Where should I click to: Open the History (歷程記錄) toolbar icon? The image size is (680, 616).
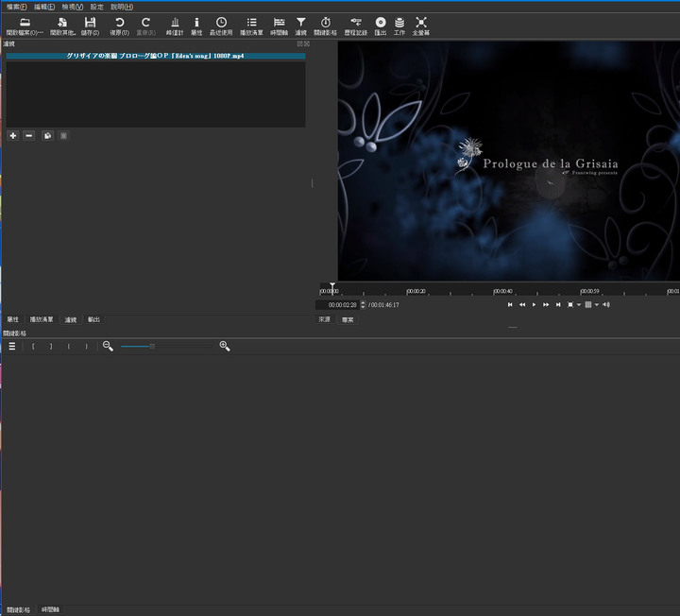[356, 26]
